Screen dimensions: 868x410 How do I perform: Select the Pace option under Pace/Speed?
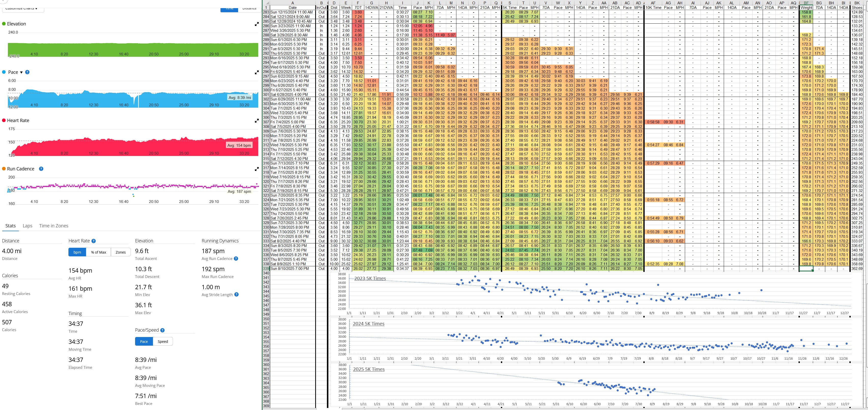144,341
